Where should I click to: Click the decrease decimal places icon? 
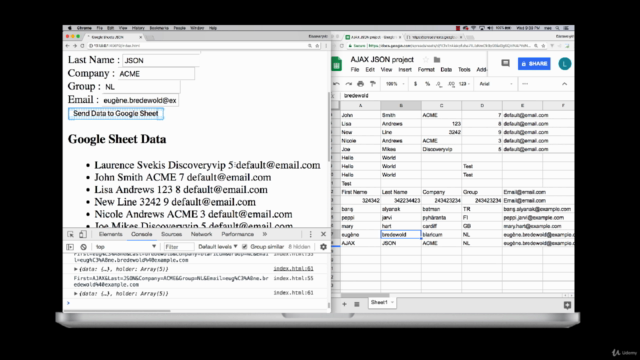[x=439, y=84]
